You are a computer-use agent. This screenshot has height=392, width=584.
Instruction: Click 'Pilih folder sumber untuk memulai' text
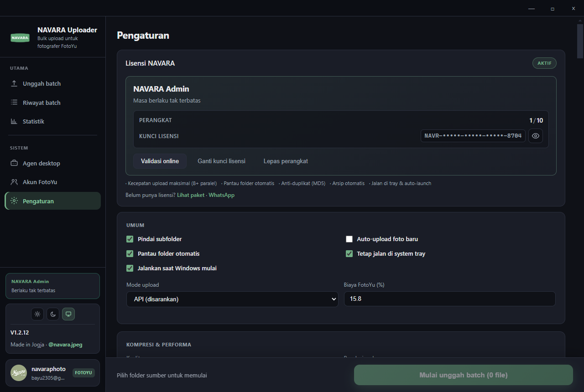click(162, 375)
